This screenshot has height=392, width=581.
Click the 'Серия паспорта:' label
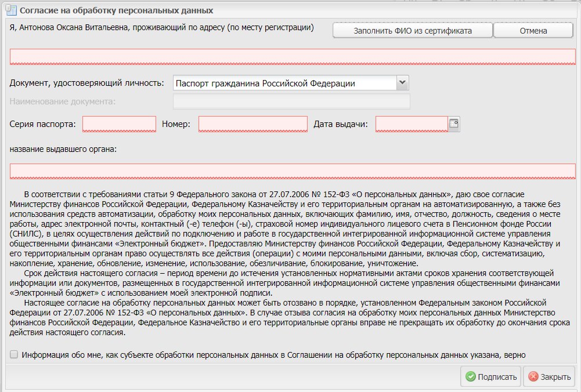coord(42,124)
